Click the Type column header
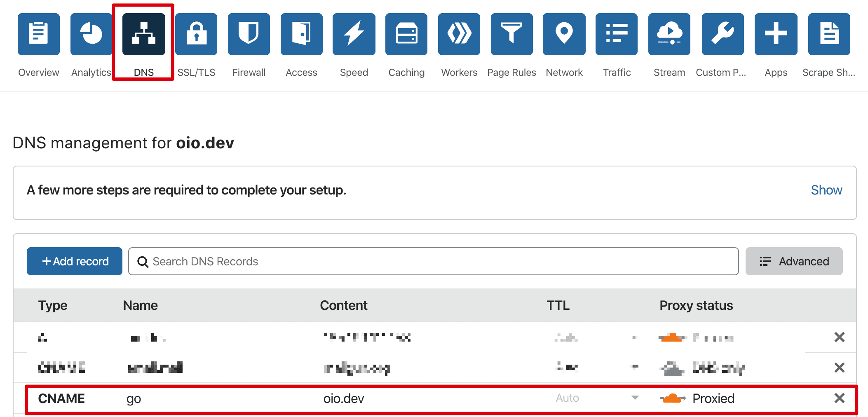This screenshot has height=417, width=868. 53,305
